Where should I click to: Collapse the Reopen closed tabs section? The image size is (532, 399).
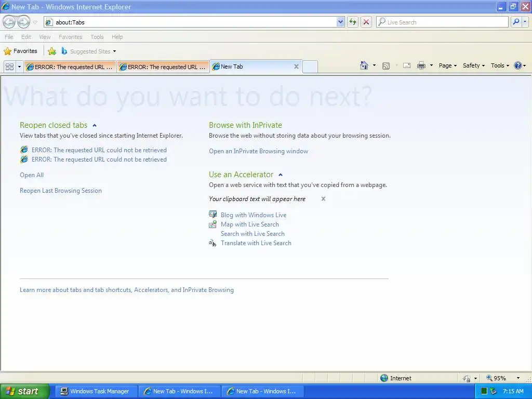tap(95, 126)
